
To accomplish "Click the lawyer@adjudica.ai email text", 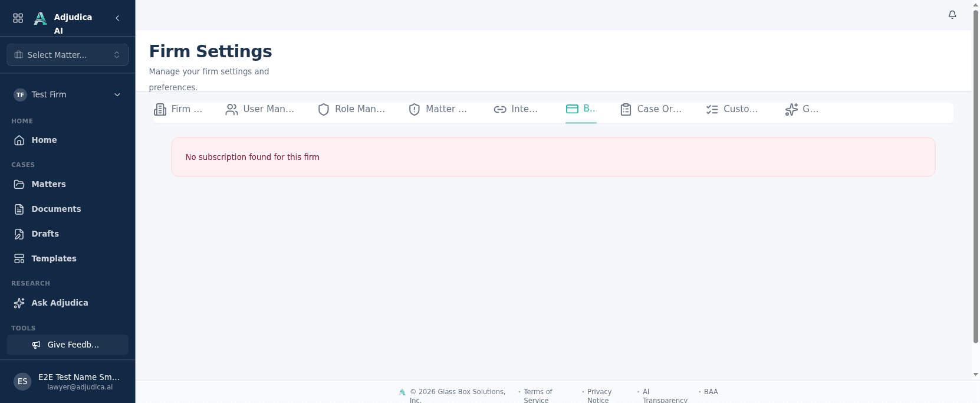I will 80,387.
